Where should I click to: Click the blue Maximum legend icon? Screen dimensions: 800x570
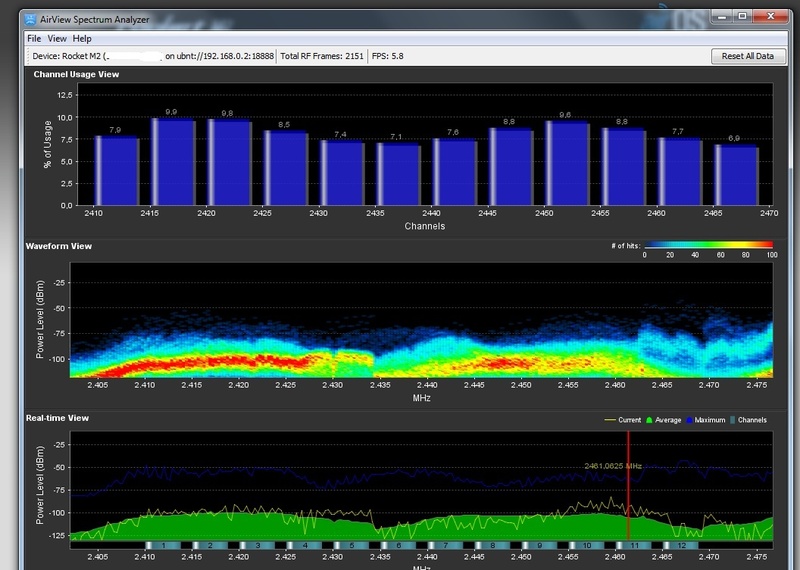[690, 420]
